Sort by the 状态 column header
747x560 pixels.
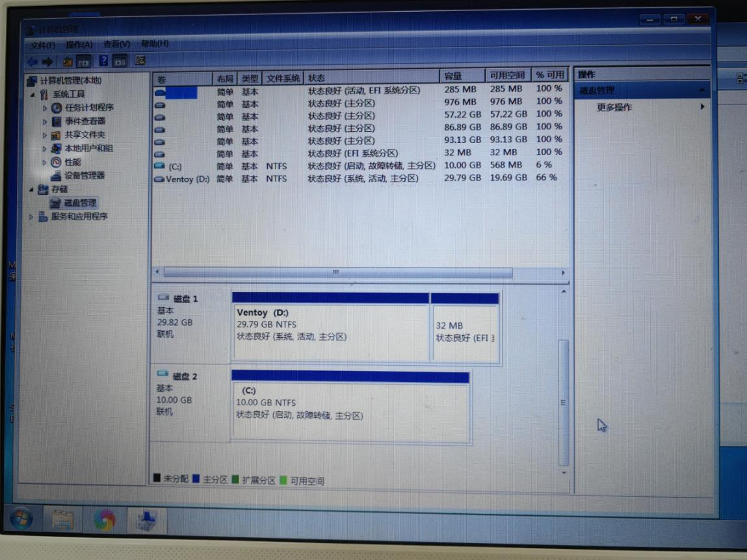click(x=372, y=77)
